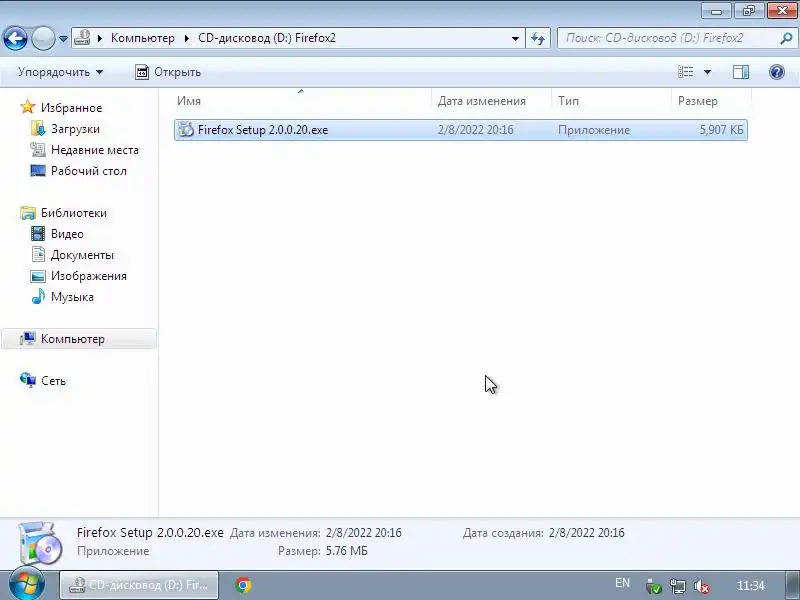Screen dimensions: 800x600
Task: Click the Музыка note icon
Action: pyautogui.click(x=38, y=296)
